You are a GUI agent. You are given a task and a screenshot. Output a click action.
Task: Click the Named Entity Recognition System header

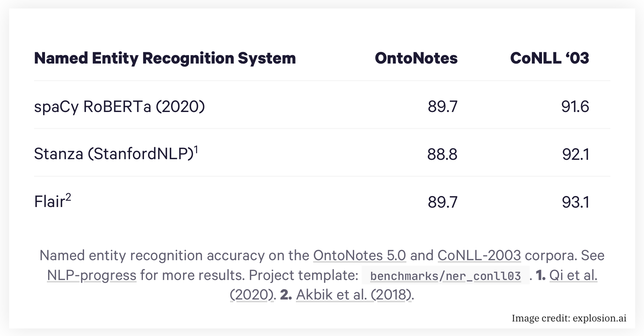(x=165, y=58)
